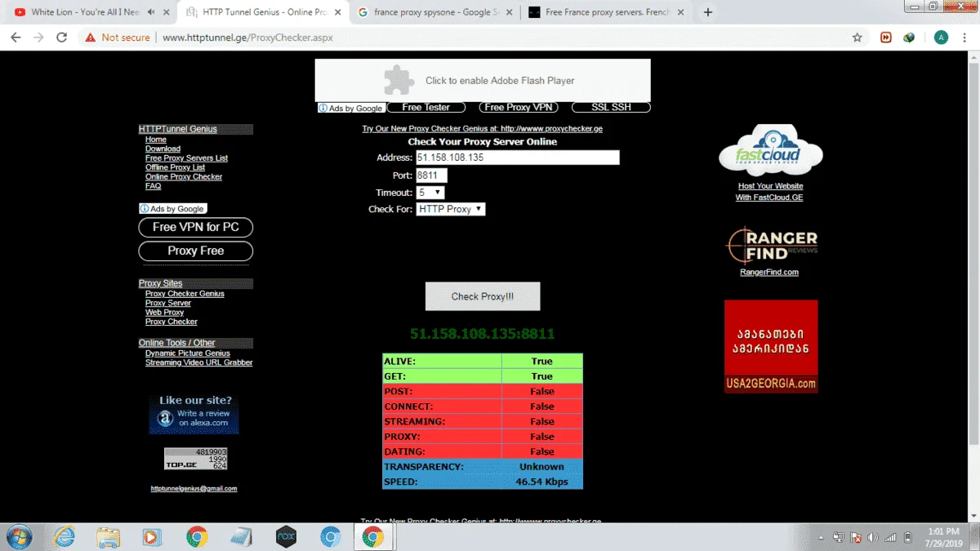
Task: Open the Online Proxy Checker link
Action: [184, 176]
